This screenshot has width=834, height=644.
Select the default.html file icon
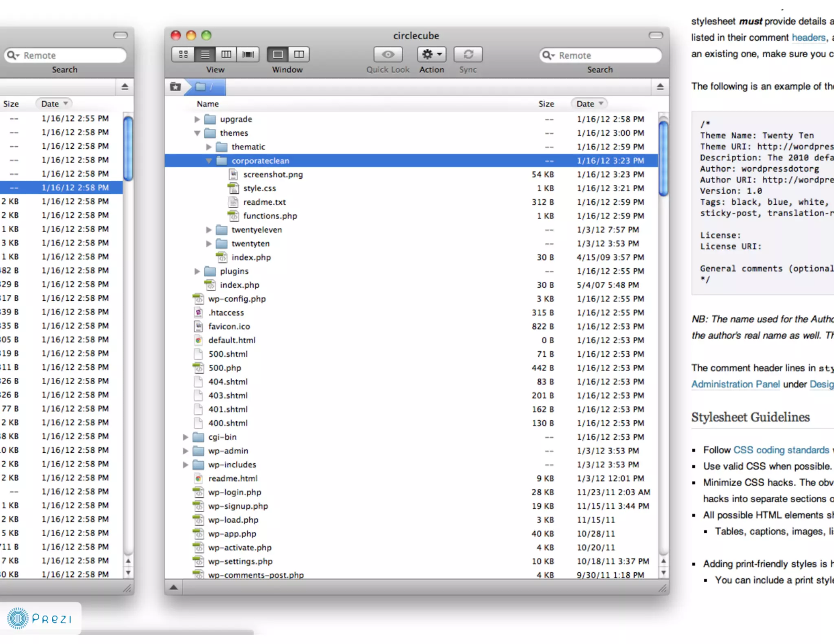point(198,340)
